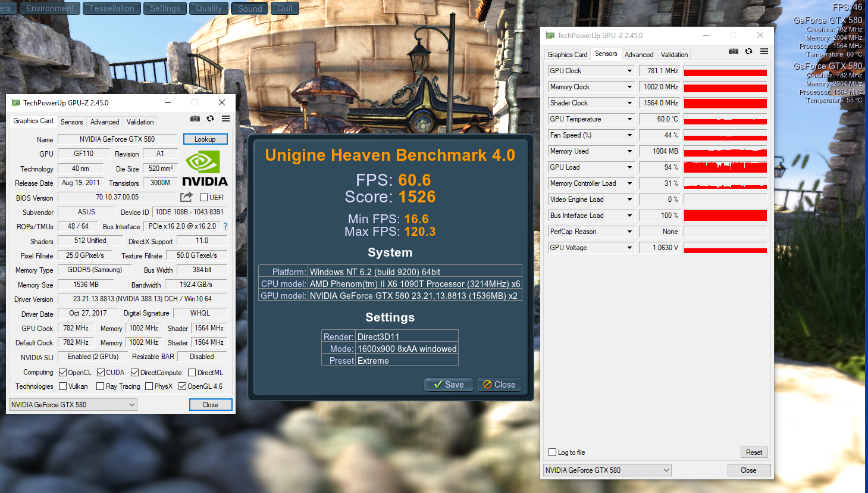The height and width of the screenshot is (493, 868).
Task: Open the Settings menu in Heaven
Action: point(165,8)
